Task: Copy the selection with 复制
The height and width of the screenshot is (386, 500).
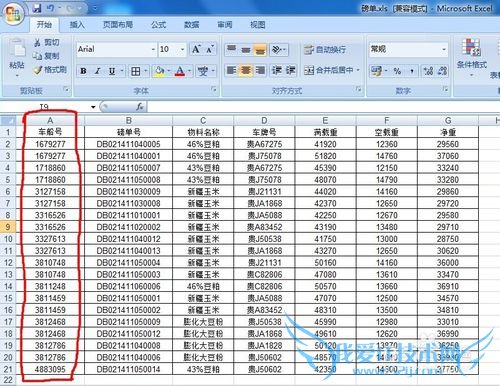Action: point(47,56)
